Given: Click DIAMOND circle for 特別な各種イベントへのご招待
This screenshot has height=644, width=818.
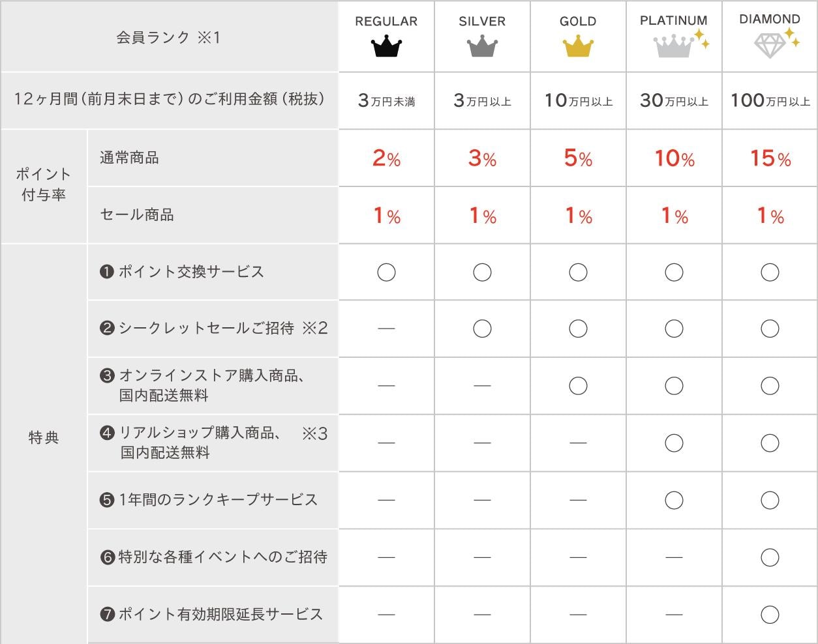Looking at the screenshot, I should pos(770,557).
